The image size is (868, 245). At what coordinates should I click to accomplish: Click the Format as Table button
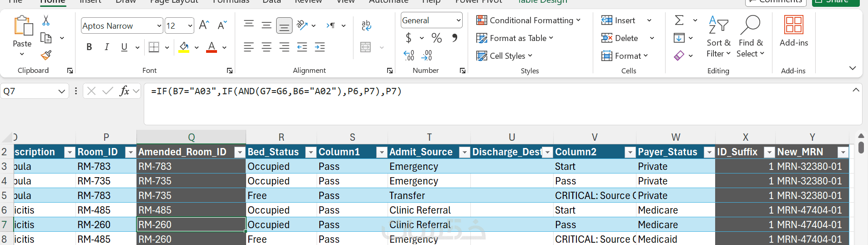[515, 38]
